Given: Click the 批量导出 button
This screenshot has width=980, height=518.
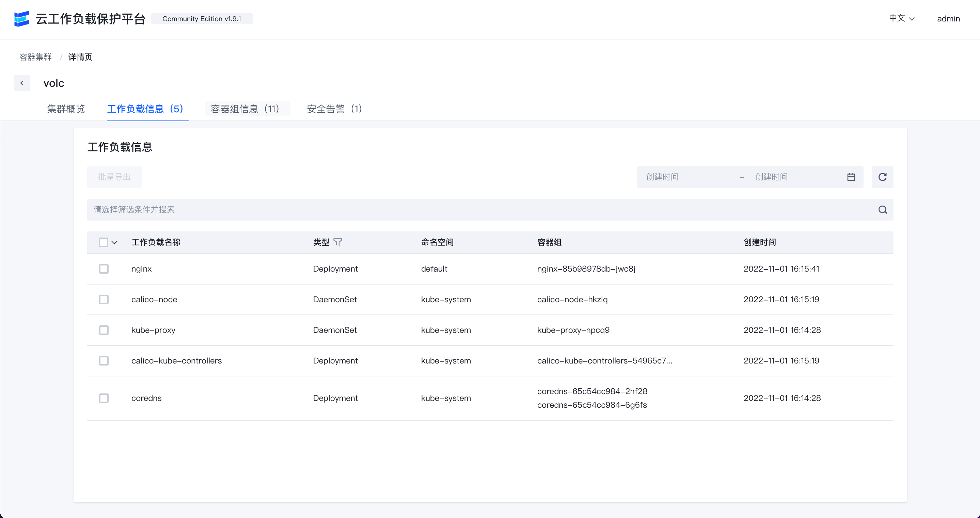Looking at the screenshot, I should click(x=114, y=177).
